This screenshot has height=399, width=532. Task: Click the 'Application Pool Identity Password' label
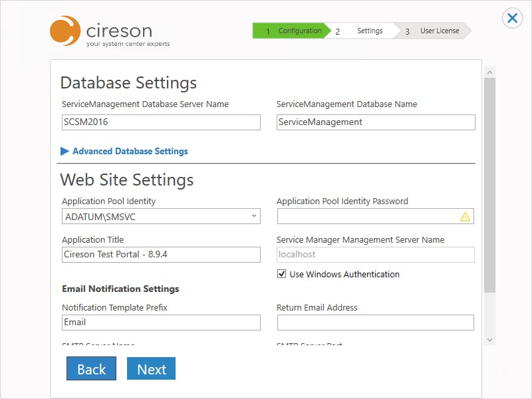tap(342, 201)
